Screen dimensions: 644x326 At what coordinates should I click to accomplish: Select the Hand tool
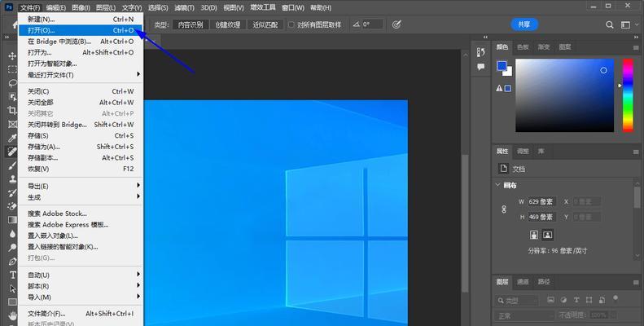[12, 315]
